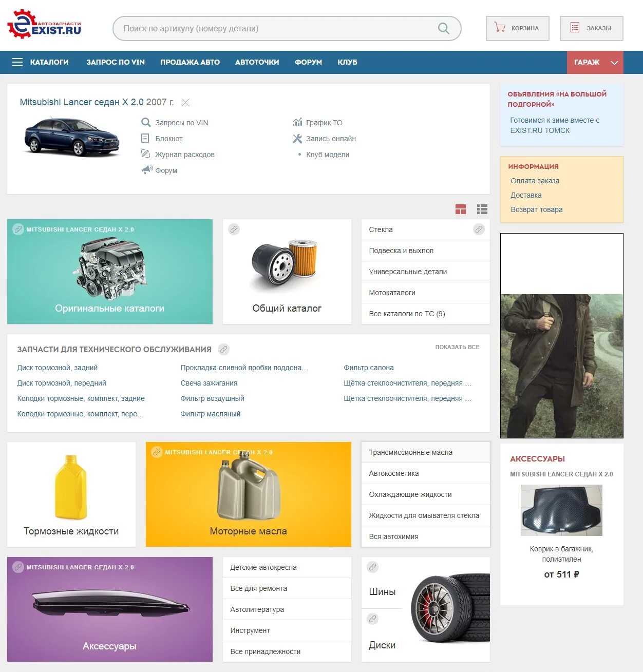Open the Заказы orders list
This screenshot has width=643, height=672.
[591, 28]
